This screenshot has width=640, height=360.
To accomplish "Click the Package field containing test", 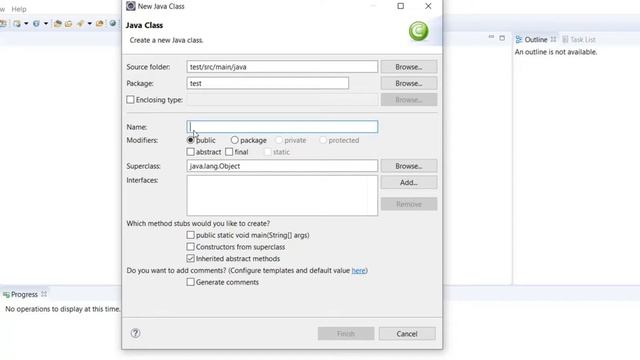I will pyautogui.click(x=268, y=83).
